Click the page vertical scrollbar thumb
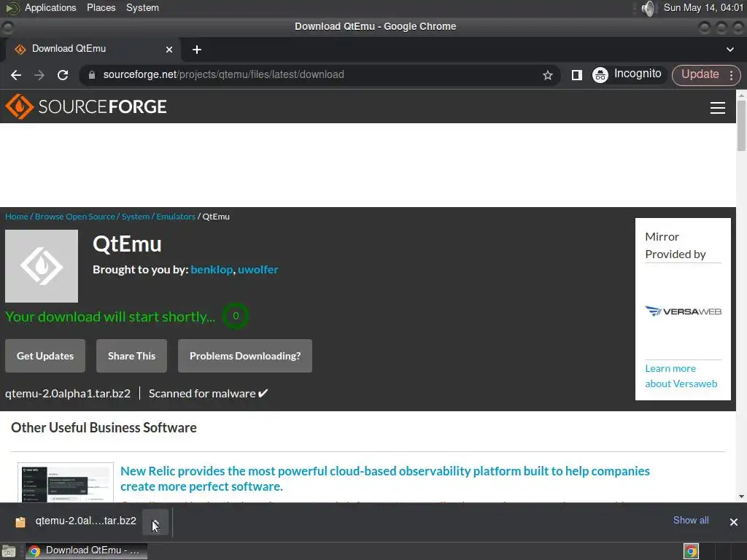Screen dimensions: 747x560 pos(741,124)
